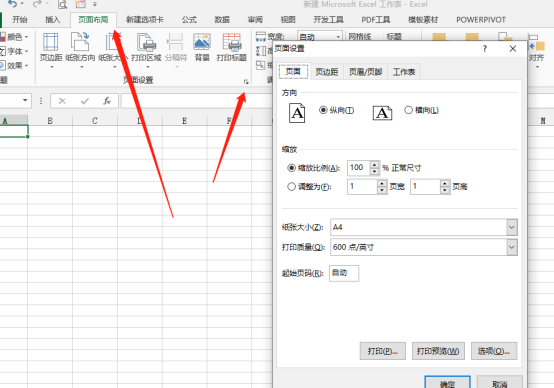Open the 宽度 自动 dropdown

tap(338, 36)
